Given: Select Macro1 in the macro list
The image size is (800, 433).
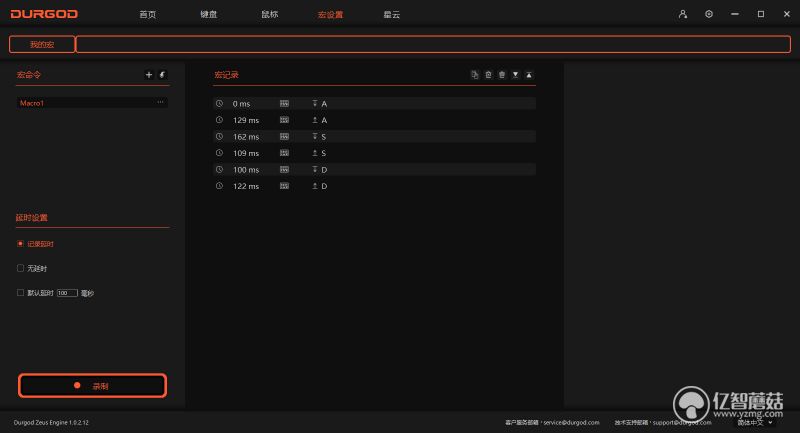Looking at the screenshot, I should (x=92, y=103).
